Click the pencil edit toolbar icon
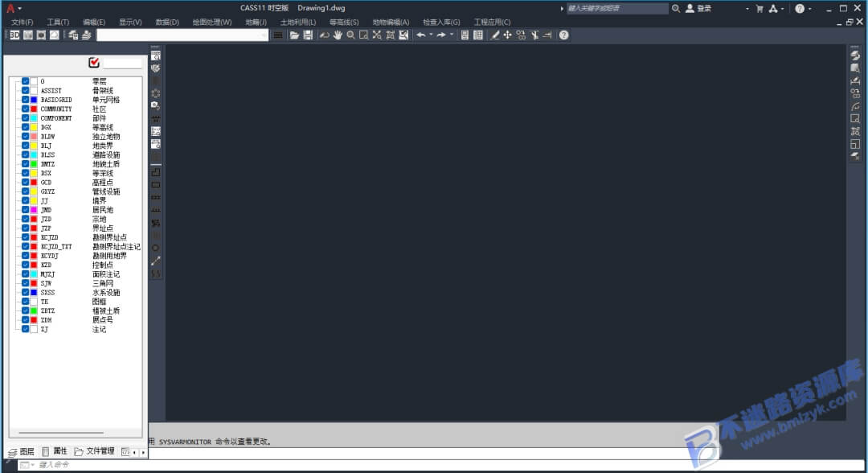Image resolution: width=868 pixels, height=473 pixels. click(495, 35)
